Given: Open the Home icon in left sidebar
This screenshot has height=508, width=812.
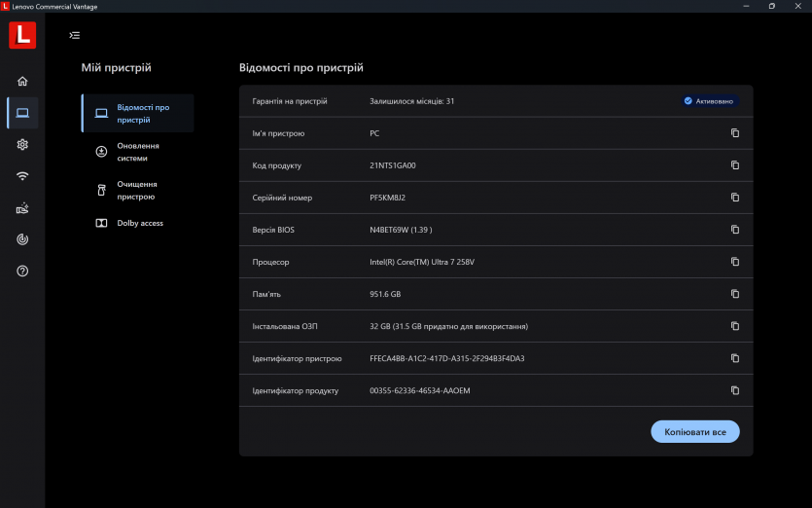Looking at the screenshot, I should (22, 81).
